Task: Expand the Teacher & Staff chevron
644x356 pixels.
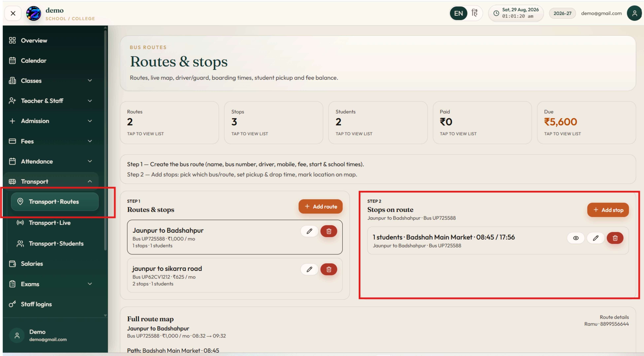Action: click(x=90, y=101)
